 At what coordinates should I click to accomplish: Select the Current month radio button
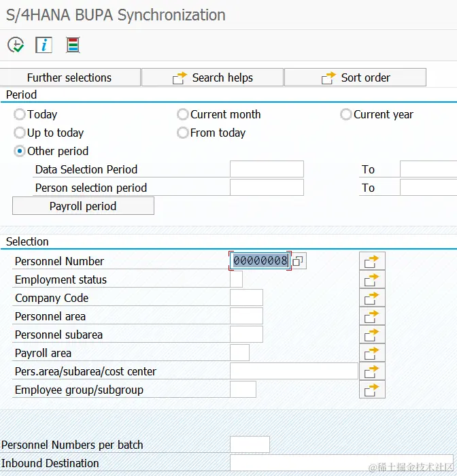click(x=183, y=114)
